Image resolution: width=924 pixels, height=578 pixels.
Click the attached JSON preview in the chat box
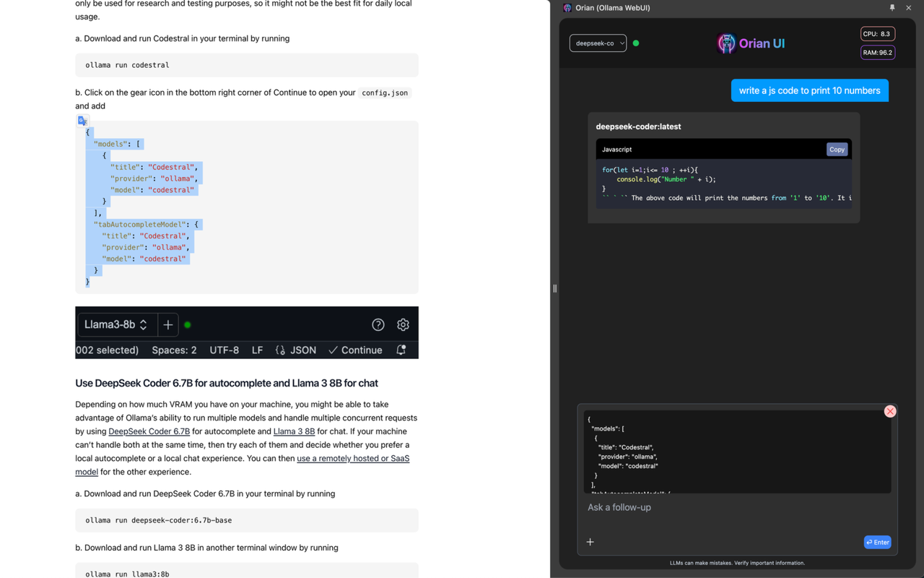[x=737, y=452]
